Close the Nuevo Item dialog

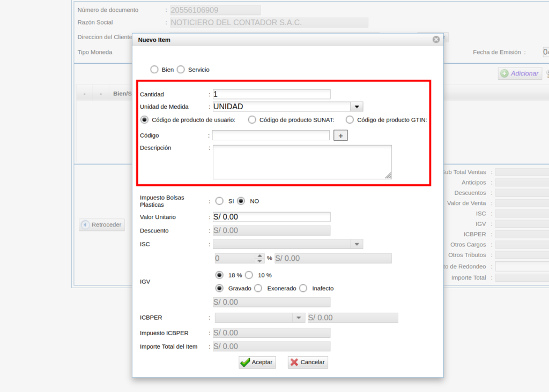click(x=436, y=39)
